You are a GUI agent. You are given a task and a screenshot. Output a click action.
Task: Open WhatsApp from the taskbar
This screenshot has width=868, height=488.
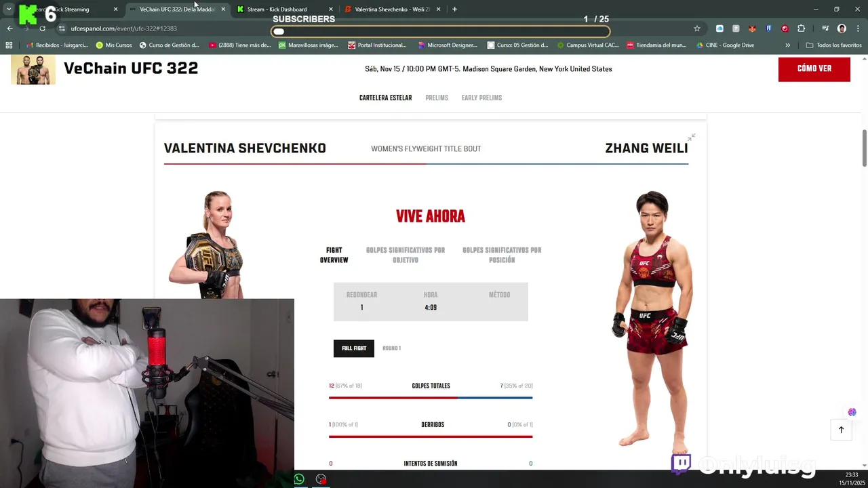pos(299,479)
